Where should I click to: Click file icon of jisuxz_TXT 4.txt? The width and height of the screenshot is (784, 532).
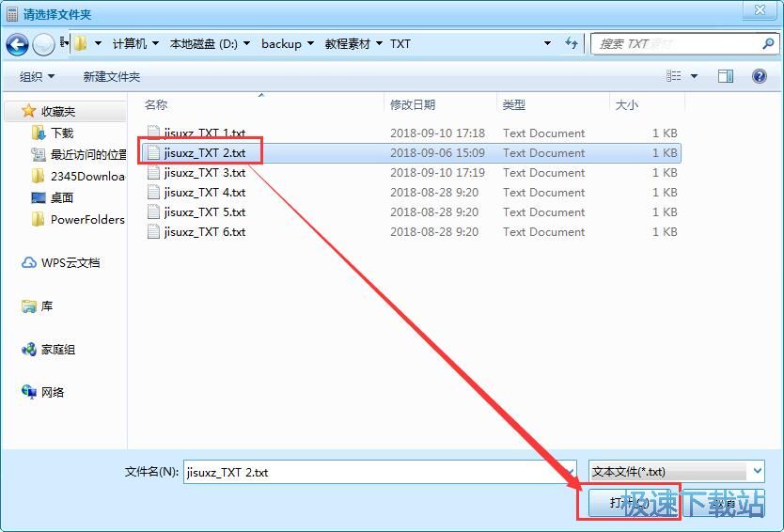[153, 193]
